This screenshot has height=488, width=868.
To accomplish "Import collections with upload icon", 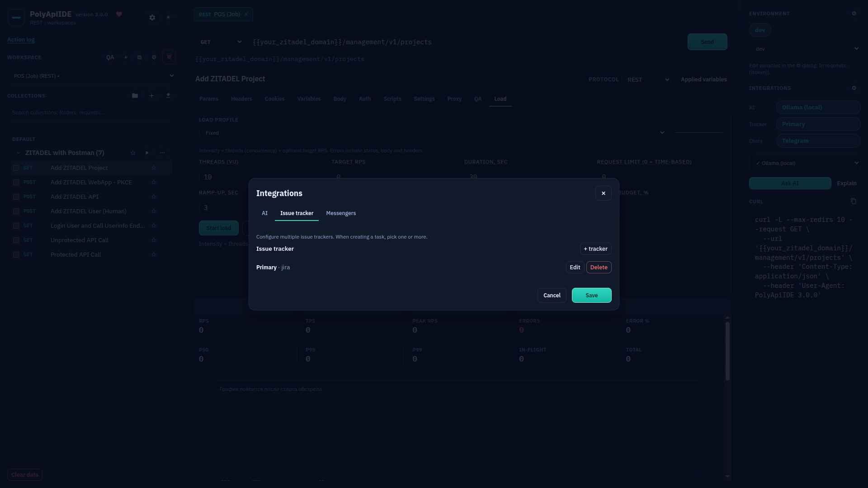I will tap(168, 96).
